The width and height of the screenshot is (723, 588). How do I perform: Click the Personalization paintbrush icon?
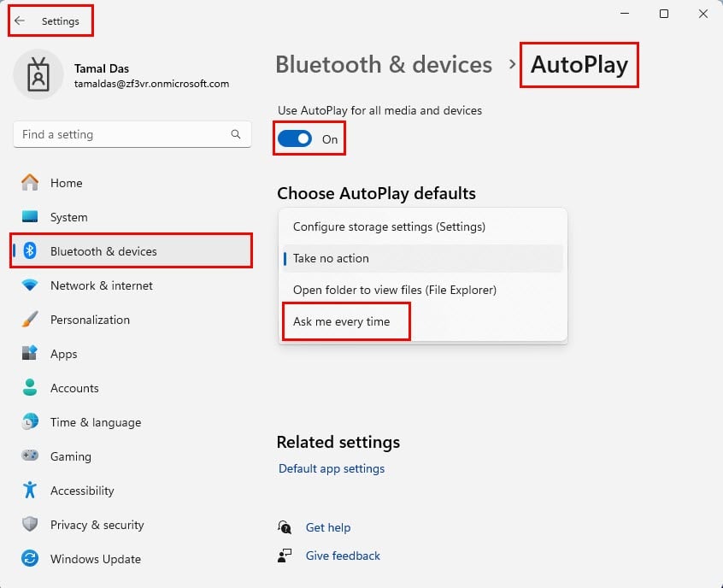(x=30, y=319)
